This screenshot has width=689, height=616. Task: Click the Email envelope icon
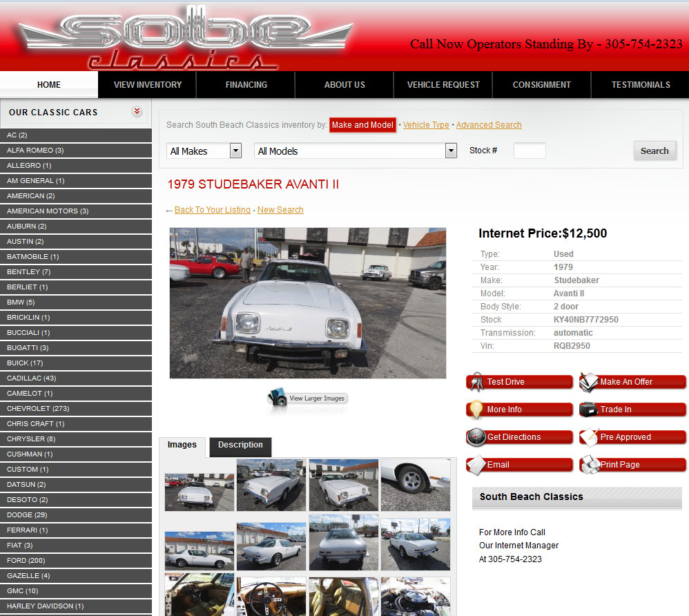[x=476, y=465]
